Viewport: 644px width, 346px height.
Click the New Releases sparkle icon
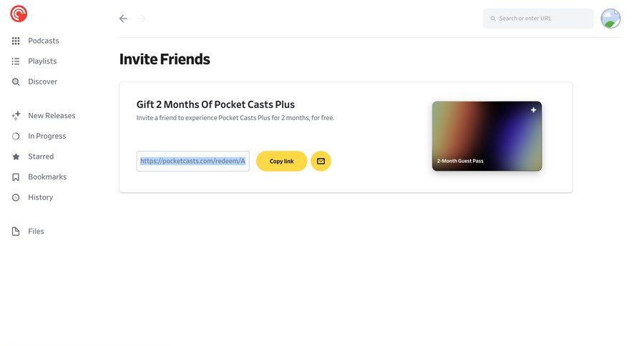16,116
